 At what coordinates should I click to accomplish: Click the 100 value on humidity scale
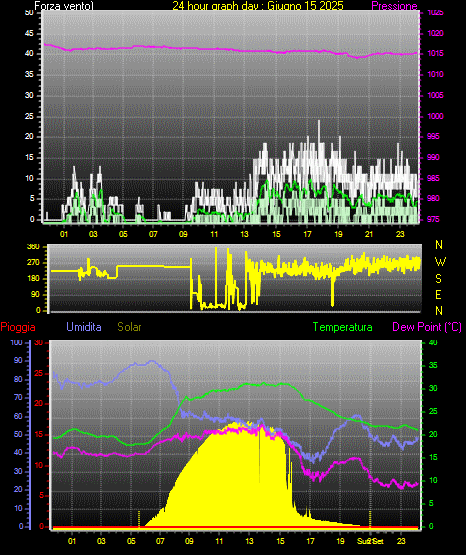coord(16,342)
